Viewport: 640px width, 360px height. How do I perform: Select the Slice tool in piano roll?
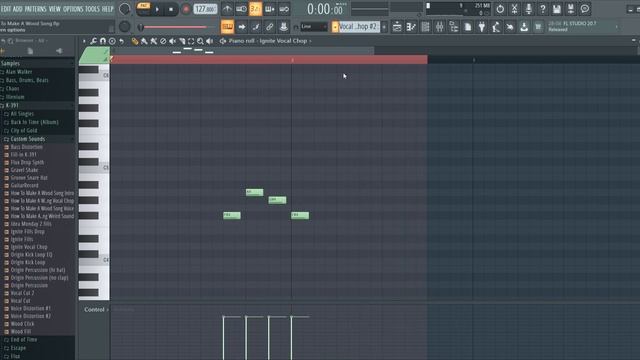click(x=182, y=41)
